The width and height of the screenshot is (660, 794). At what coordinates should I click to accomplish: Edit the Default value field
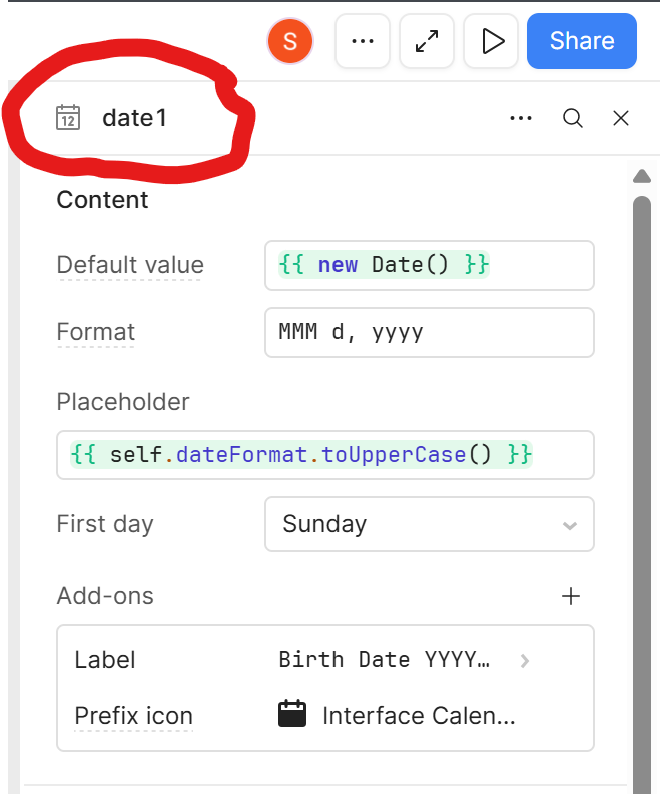[x=429, y=265]
